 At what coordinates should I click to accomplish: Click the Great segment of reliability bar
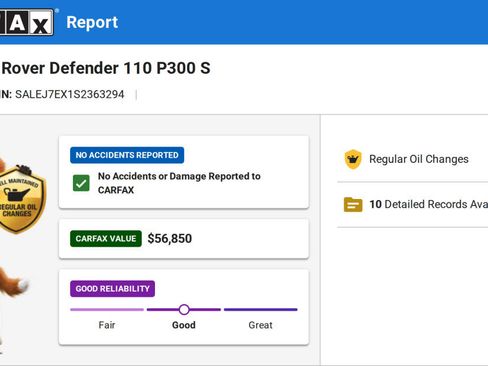(260, 310)
